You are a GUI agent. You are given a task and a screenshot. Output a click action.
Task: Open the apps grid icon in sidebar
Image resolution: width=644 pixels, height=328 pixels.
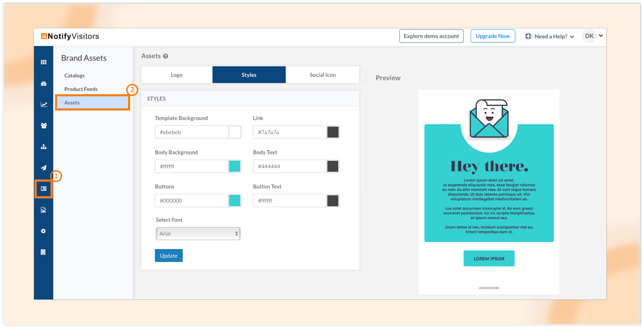coord(43,62)
